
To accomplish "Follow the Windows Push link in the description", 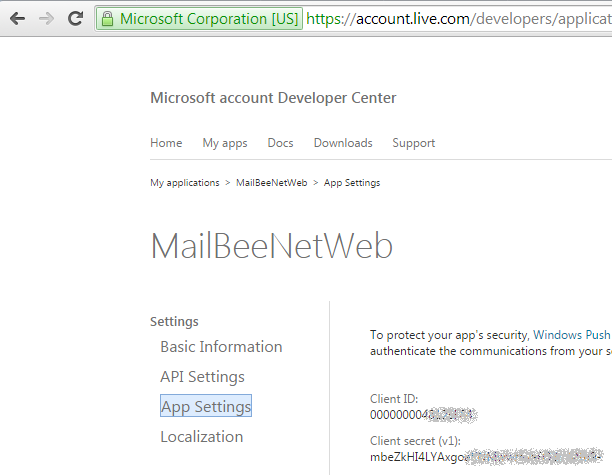I will [x=571, y=335].
